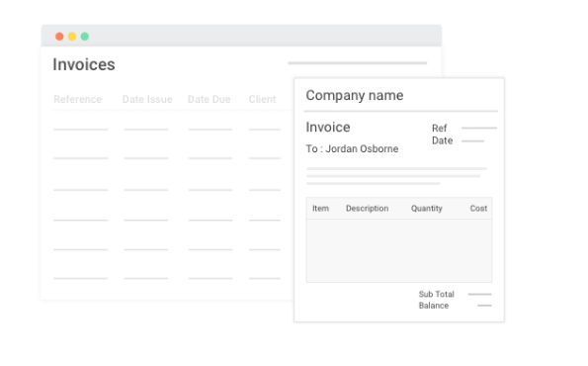Viewport: 588px width, 366px height.
Task: Click the Item column in the invoice table
Action: click(x=320, y=209)
